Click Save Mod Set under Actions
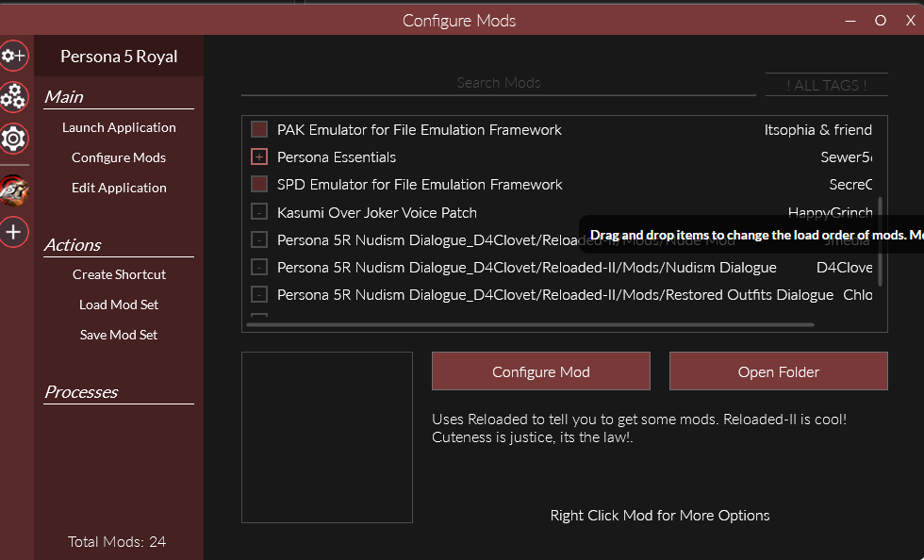 point(119,335)
